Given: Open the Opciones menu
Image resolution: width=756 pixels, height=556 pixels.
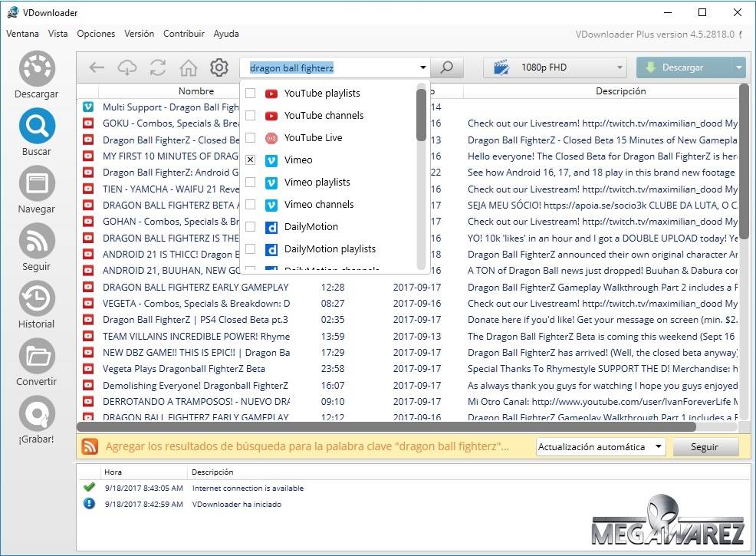Looking at the screenshot, I should coord(96,34).
